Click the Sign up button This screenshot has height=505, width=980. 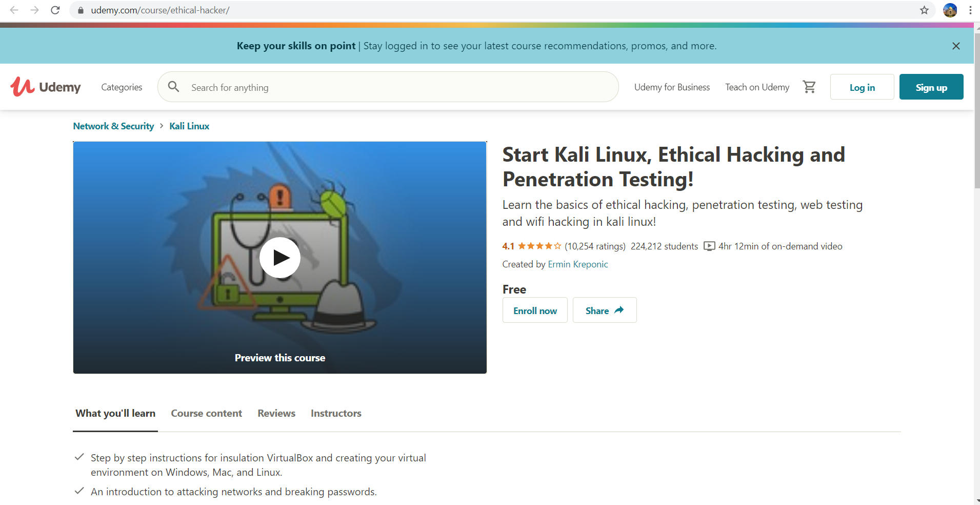point(931,87)
